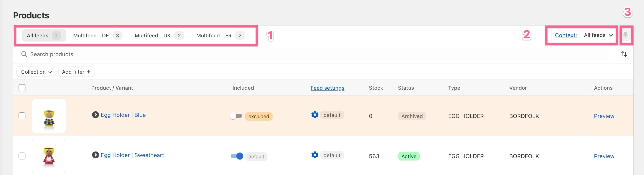Open the Feed settings header link

coord(327,88)
